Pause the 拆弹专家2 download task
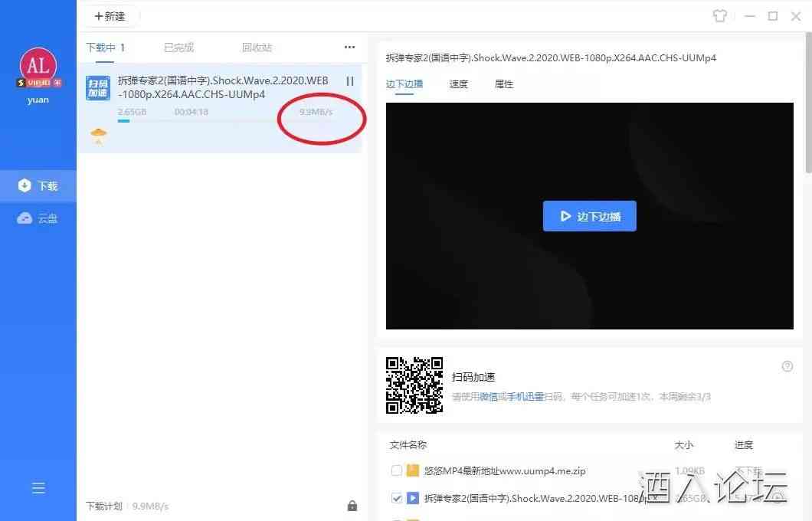Screen dimensions: 812x521 tap(350, 80)
